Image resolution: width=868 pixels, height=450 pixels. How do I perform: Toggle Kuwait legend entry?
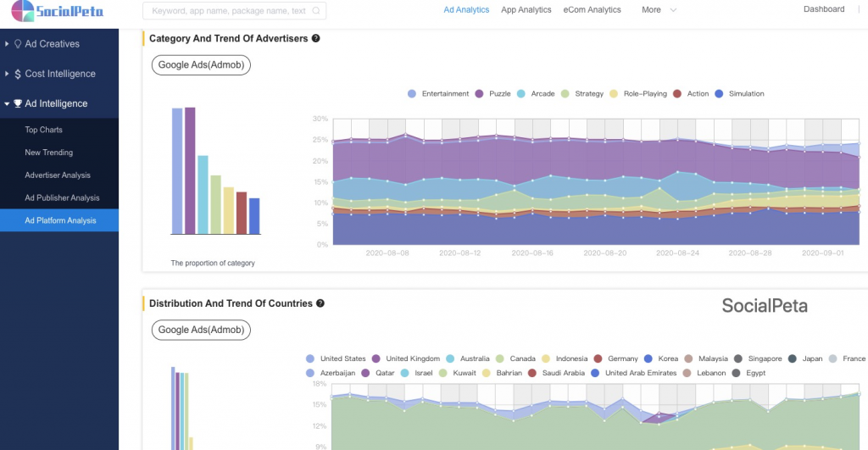click(x=457, y=373)
